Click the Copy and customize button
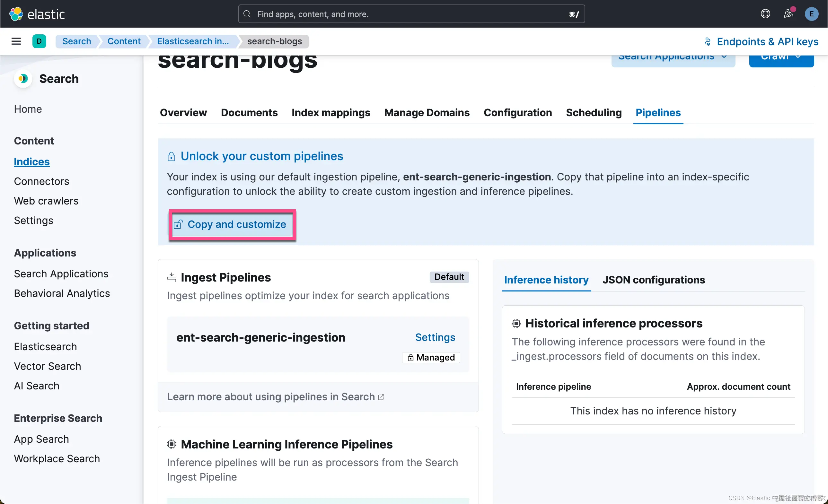The height and width of the screenshot is (504, 828). click(232, 224)
